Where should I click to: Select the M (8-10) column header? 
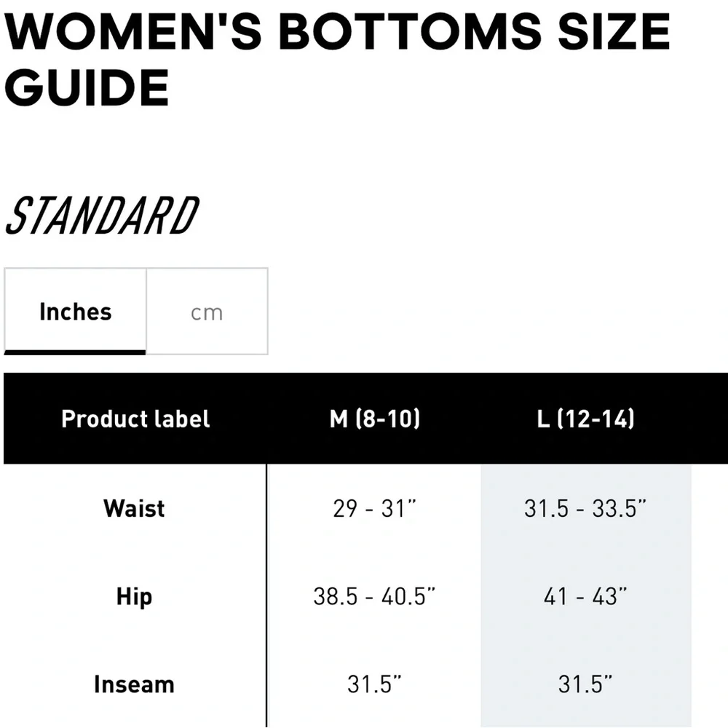click(x=374, y=419)
